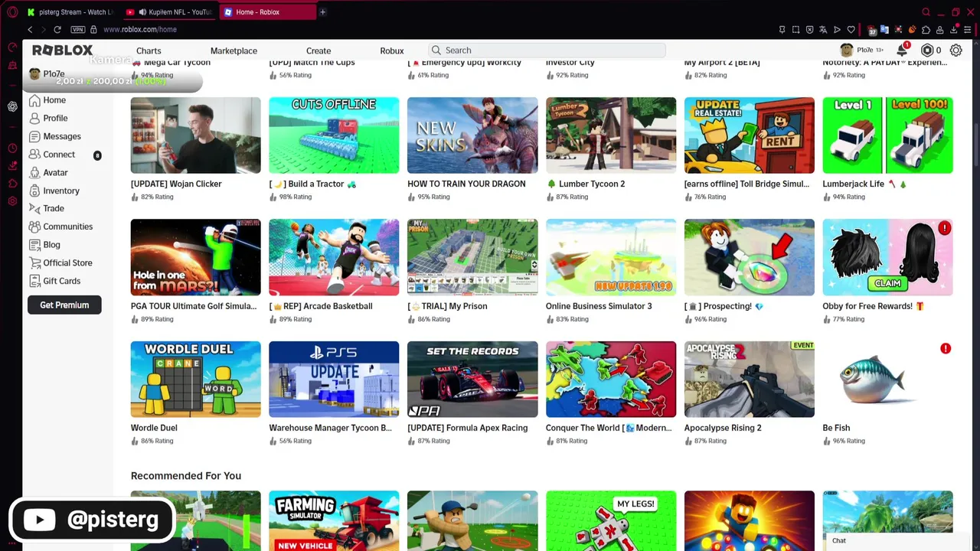This screenshot has height=551, width=980.
Task: Open the browser profile account icon
Action: pos(939,30)
